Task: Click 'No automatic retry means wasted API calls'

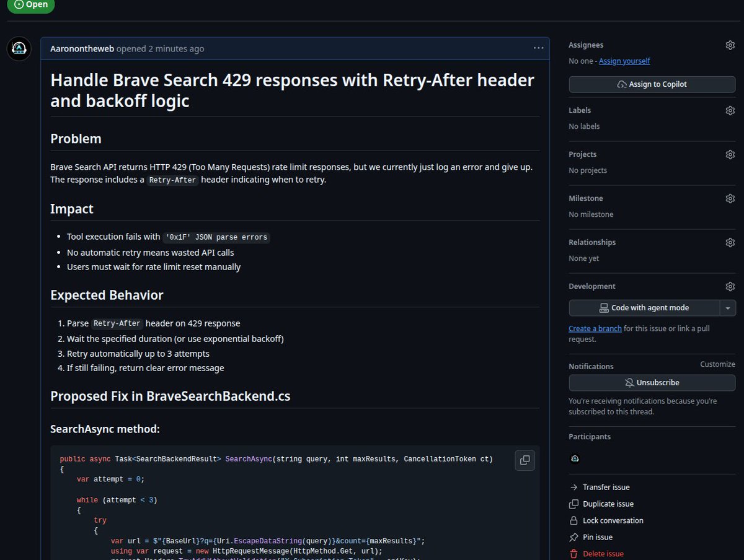Action: [x=151, y=253]
